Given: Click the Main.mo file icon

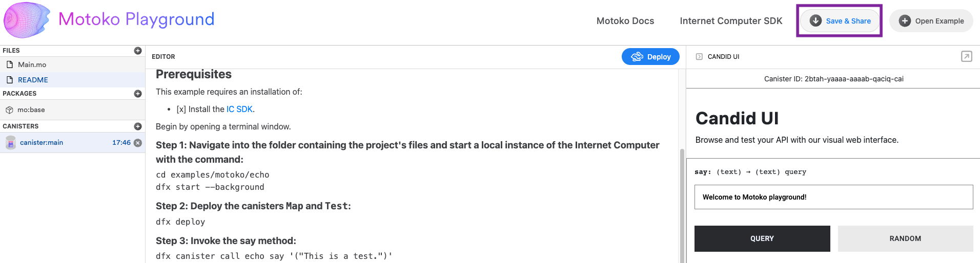Looking at the screenshot, I should pos(9,64).
